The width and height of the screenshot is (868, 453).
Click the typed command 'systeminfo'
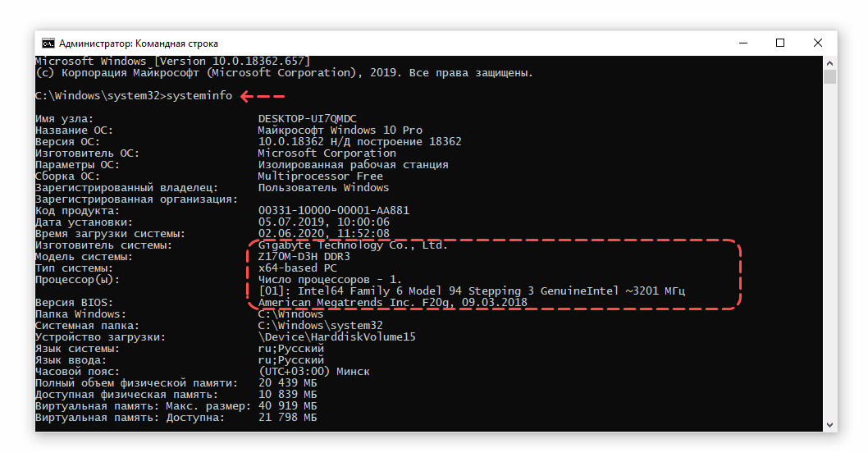(199, 96)
